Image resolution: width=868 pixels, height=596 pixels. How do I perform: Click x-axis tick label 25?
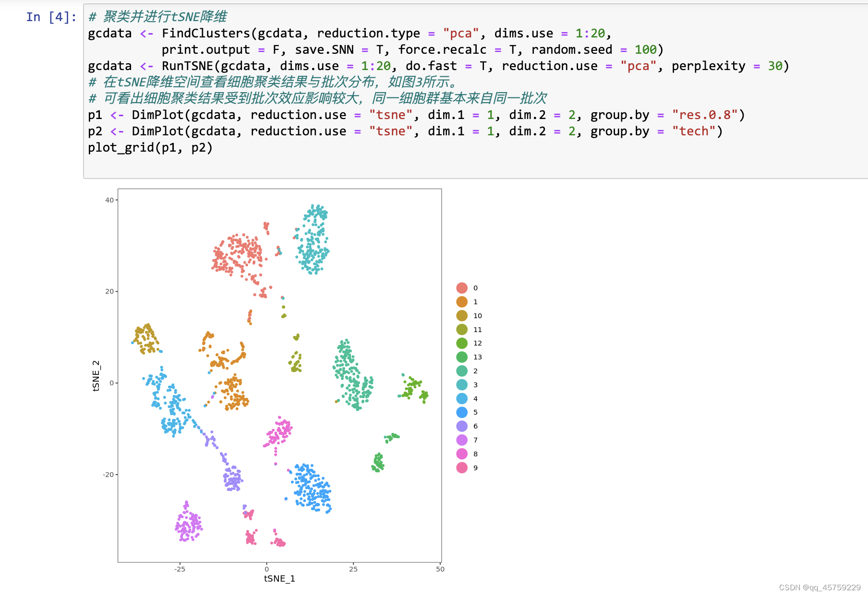pos(353,569)
